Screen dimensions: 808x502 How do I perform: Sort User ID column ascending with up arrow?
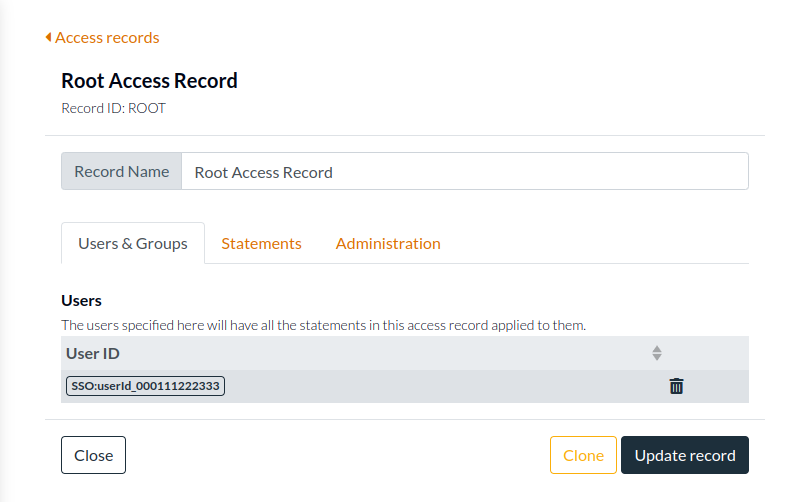coord(657,349)
